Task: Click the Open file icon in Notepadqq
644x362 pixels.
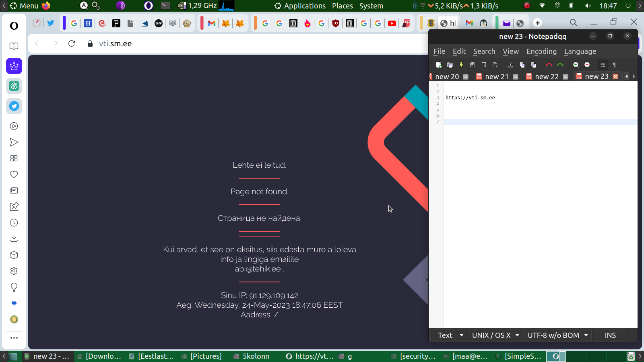Action: click(x=450, y=65)
